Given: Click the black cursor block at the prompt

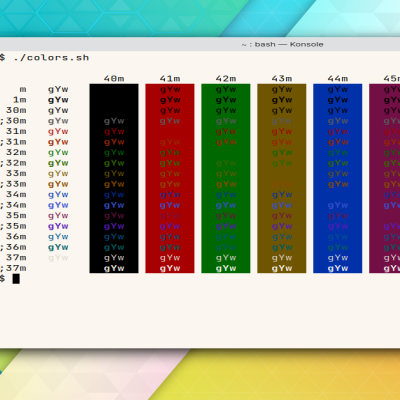Looking at the screenshot, I should [16, 279].
